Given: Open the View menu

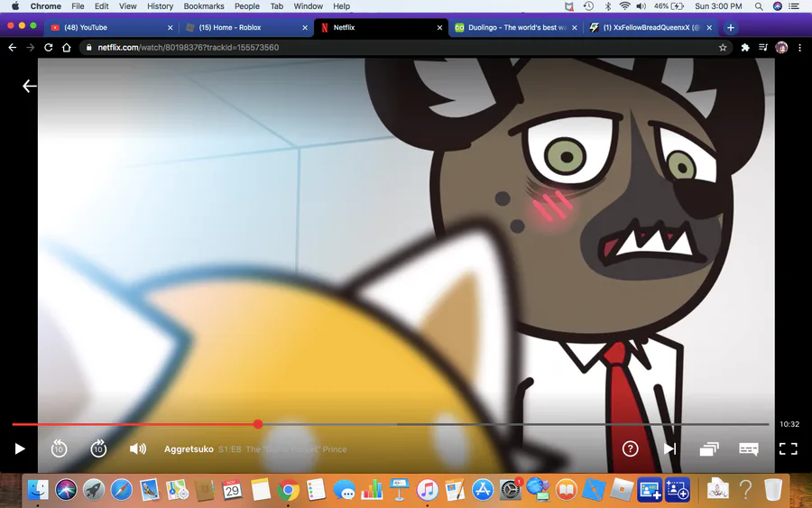Looking at the screenshot, I should click(127, 6).
